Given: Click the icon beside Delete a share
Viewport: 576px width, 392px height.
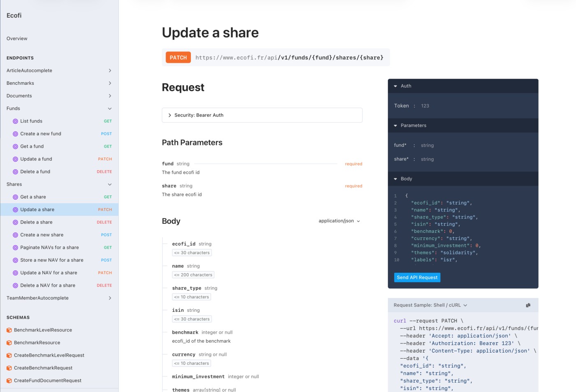Looking at the screenshot, I should tap(15, 223).
